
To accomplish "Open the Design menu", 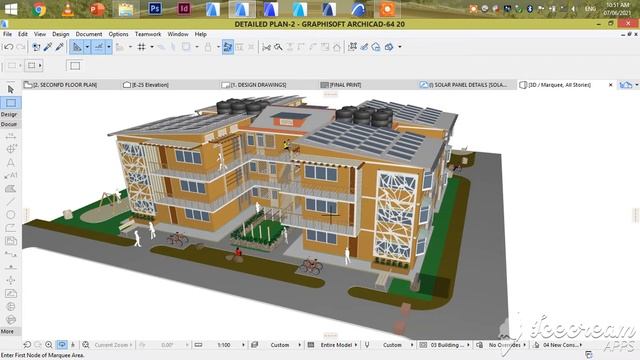I will point(60,34).
